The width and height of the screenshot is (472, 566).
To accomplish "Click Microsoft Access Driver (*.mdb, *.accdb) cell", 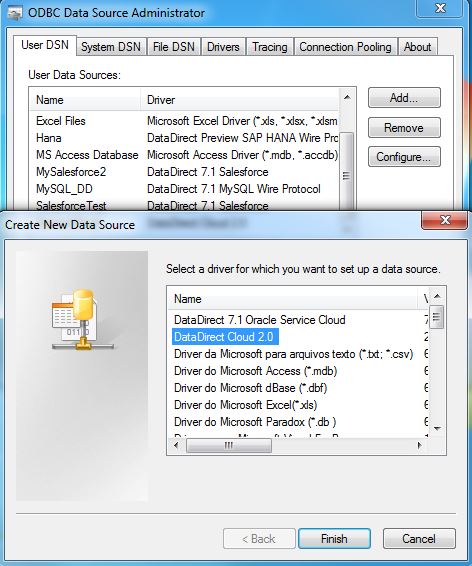I will (x=242, y=154).
